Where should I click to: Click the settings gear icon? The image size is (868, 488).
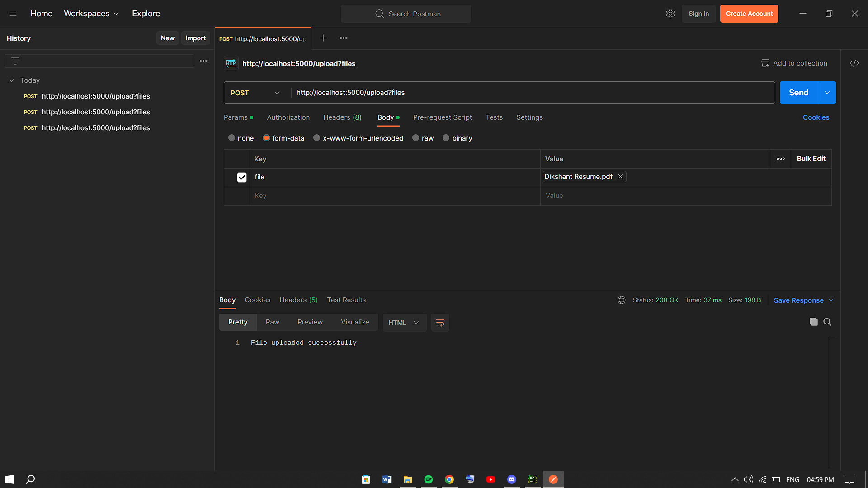[x=670, y=14]
